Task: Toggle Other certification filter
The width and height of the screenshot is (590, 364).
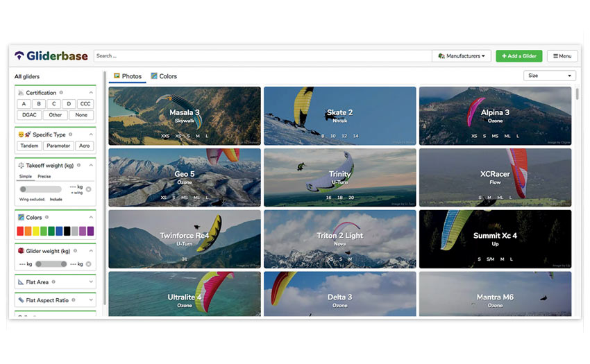Action: coord(56,115)
